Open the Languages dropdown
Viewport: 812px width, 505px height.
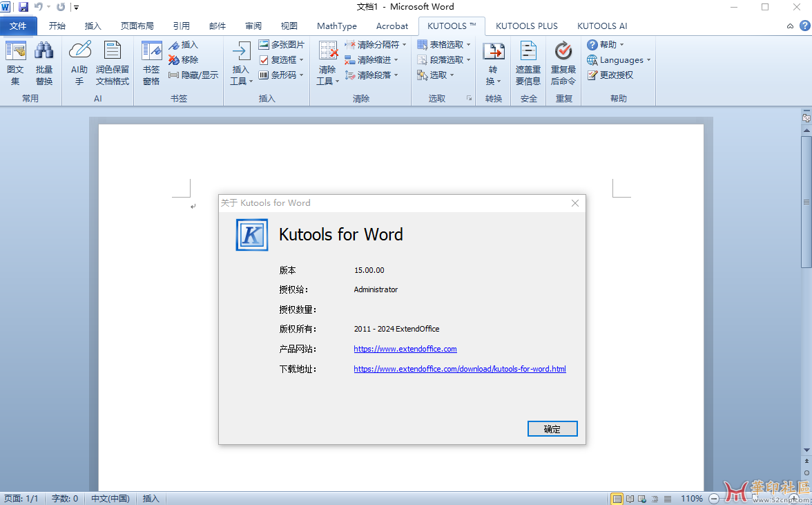pyautogui.click(x=619, y=60)
